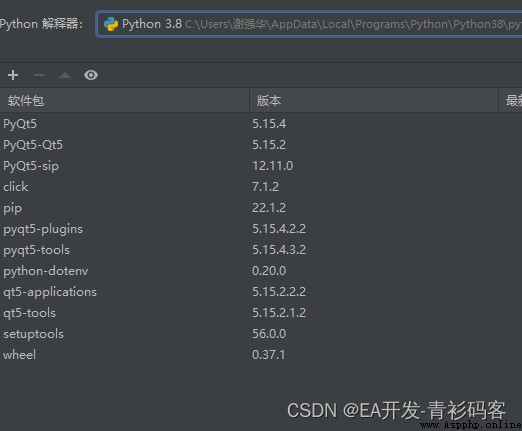Click version 56.0.0 cell
522x431 pixels.
coord(269,334)
